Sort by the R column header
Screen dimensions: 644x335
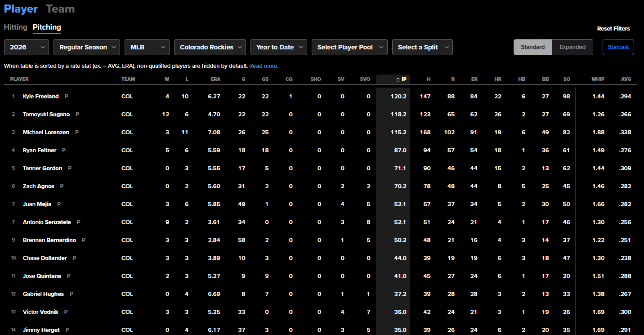point(453,79)
